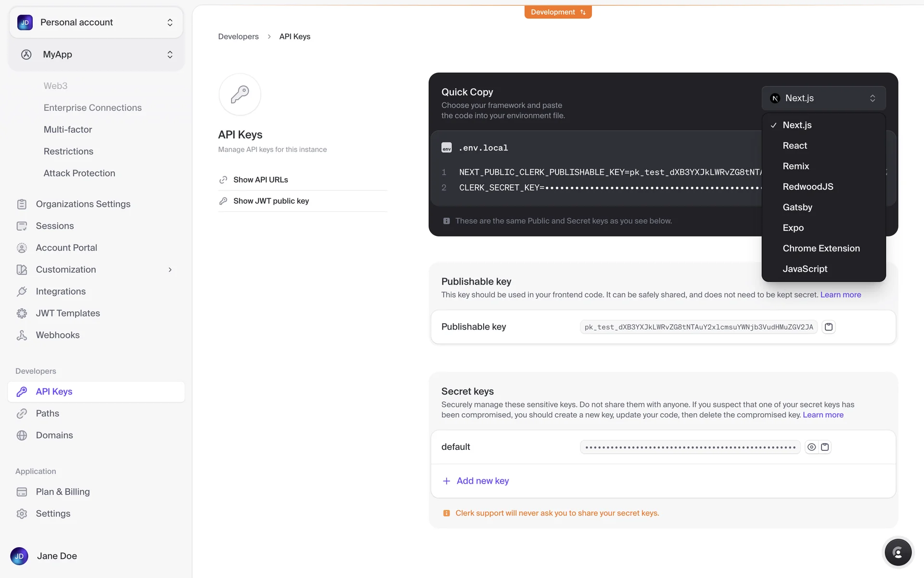
Task: Select Remix from the framework list
Action: click(x=796, y=166)
